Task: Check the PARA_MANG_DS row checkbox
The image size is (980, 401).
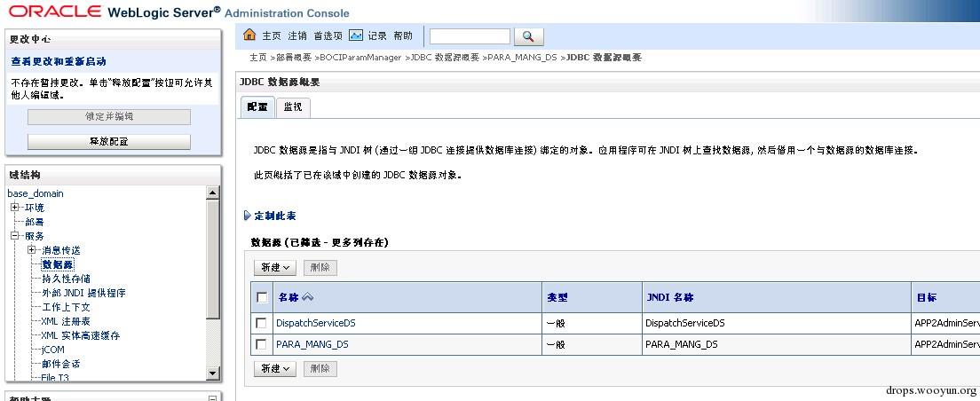Action: 262,344
